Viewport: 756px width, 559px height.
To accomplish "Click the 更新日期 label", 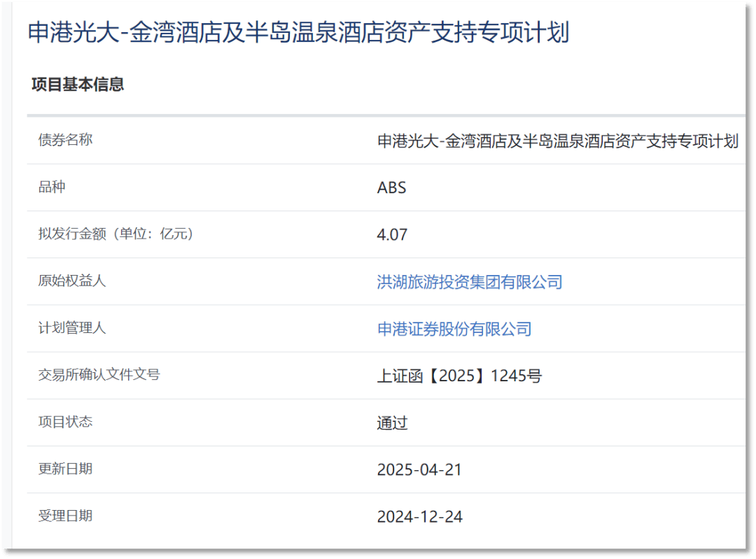I will (65, 469).
